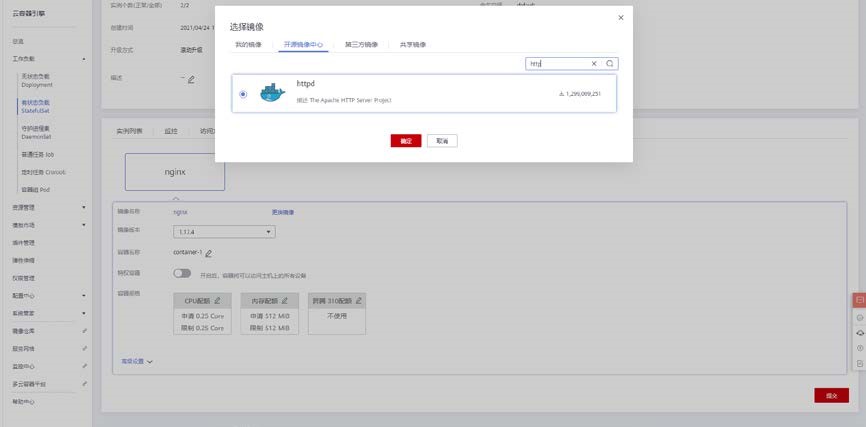The width and height of the screenshot is (866, 427).
Task: Cancel the dialog with 取消 button
Action: (x=442, y=141)
